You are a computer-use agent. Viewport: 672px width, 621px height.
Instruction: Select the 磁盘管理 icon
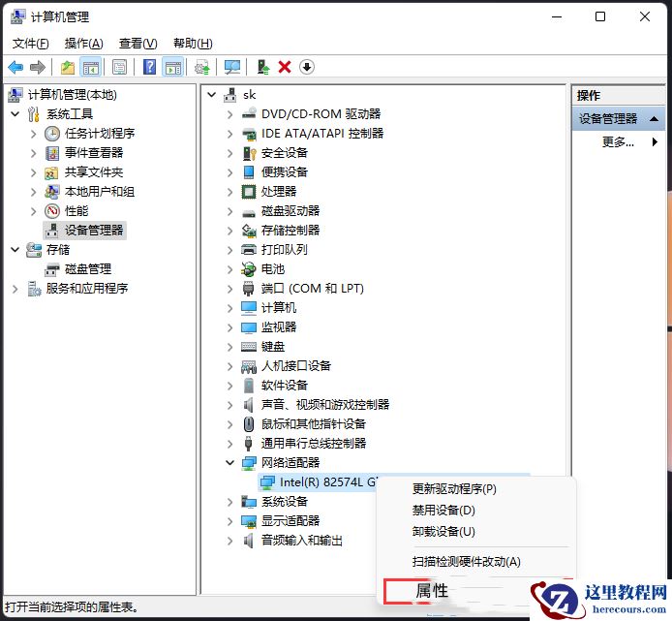click(52, 269)
